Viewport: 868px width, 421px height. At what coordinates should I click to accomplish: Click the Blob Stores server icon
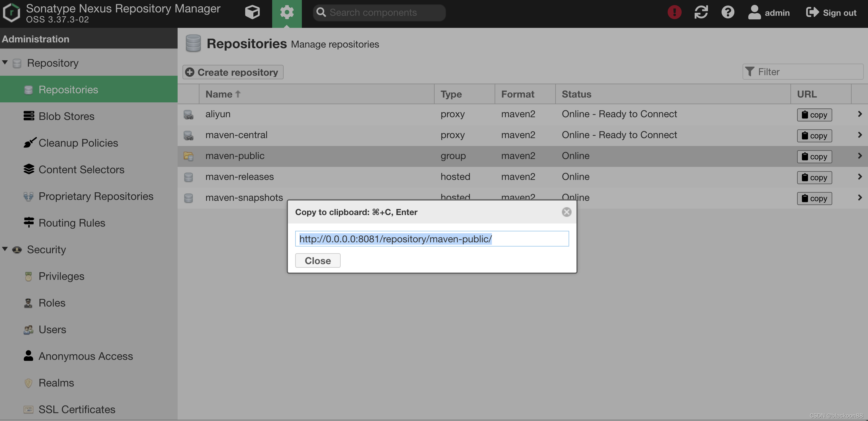click(29, 115)
